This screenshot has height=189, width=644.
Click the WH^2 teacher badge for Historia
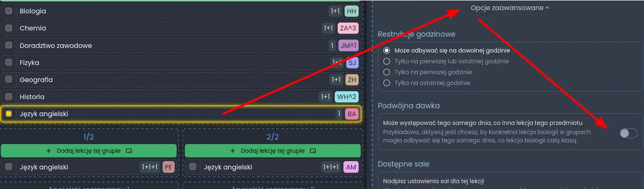tap(347, 97)
